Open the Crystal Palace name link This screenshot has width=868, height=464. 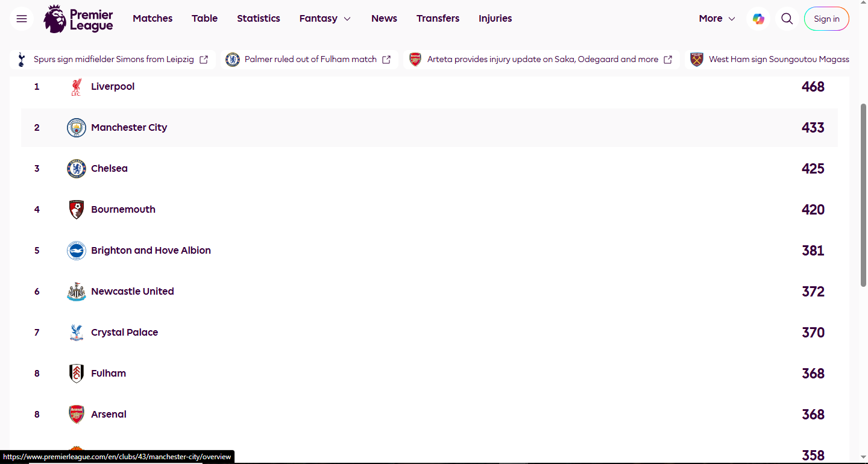(x=124, y=333)
